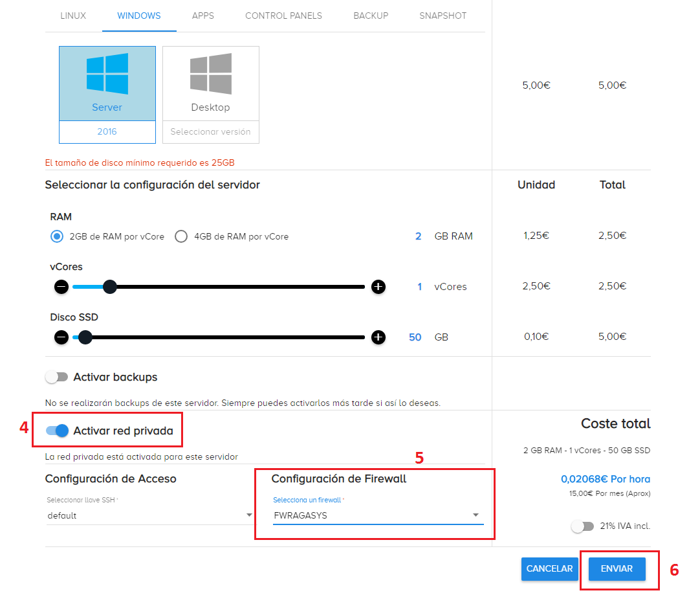This screenshot has width=700, height=595.
Task: Disable Activar red privada toggle
Action: (57, 431)
